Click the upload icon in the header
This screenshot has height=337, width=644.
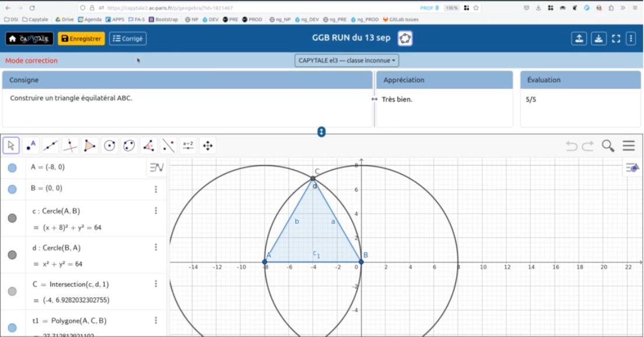579,38
